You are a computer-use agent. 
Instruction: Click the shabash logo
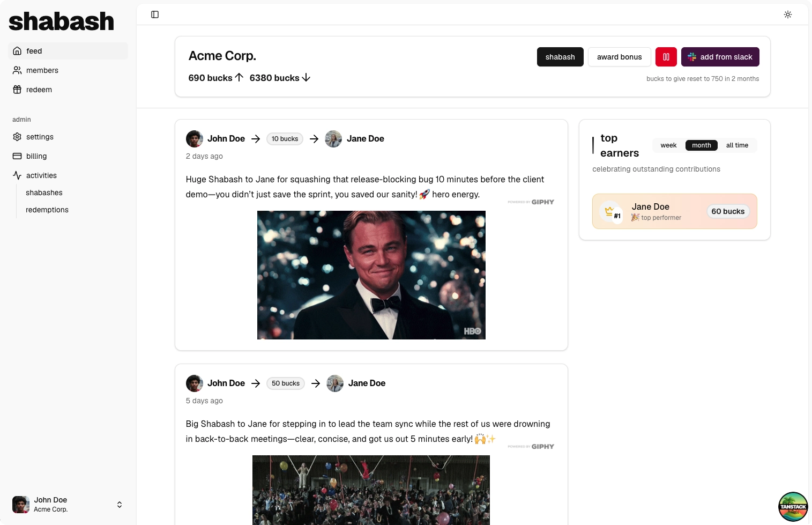point(61,21)
